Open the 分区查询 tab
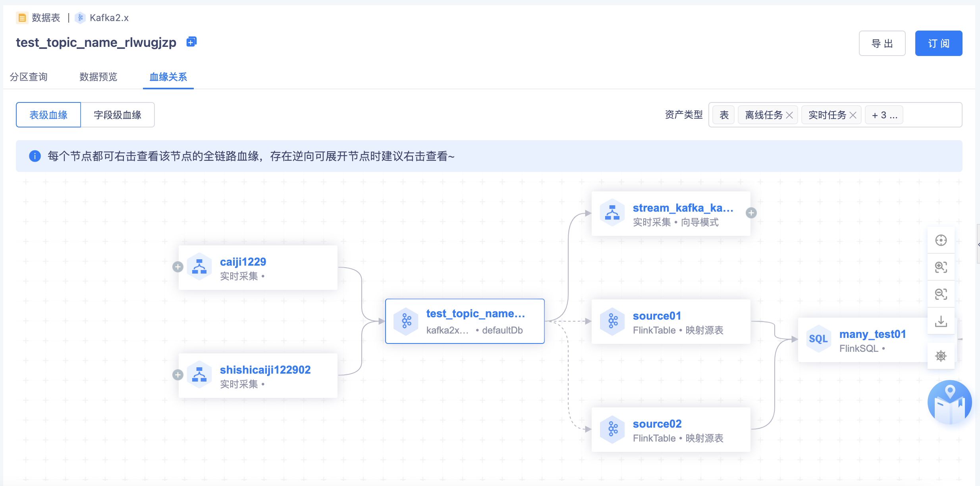 (29, 77)
